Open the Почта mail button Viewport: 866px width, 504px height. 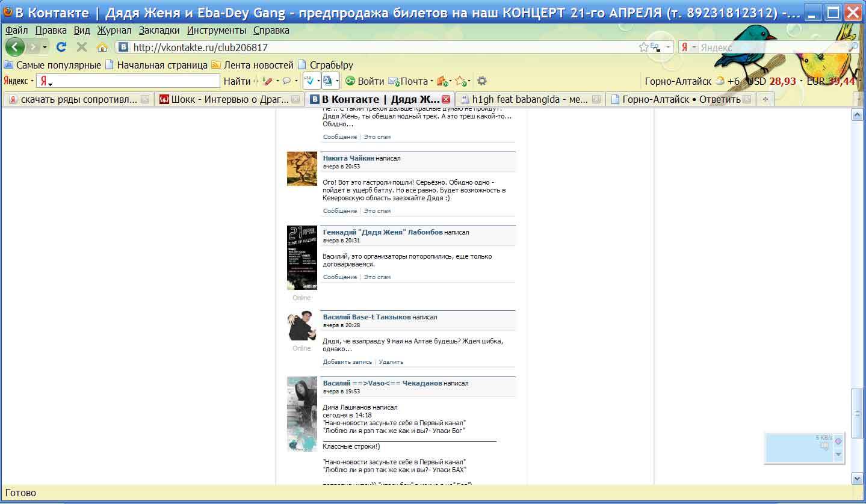click(407, 81)
